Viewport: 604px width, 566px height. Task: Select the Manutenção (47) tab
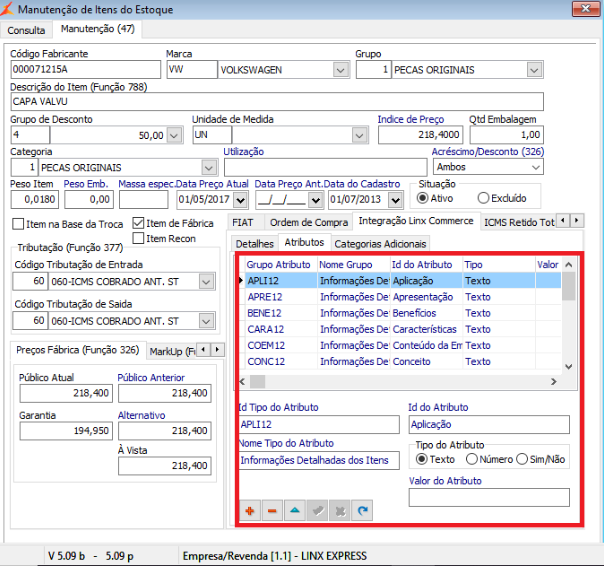pos(97,29)
